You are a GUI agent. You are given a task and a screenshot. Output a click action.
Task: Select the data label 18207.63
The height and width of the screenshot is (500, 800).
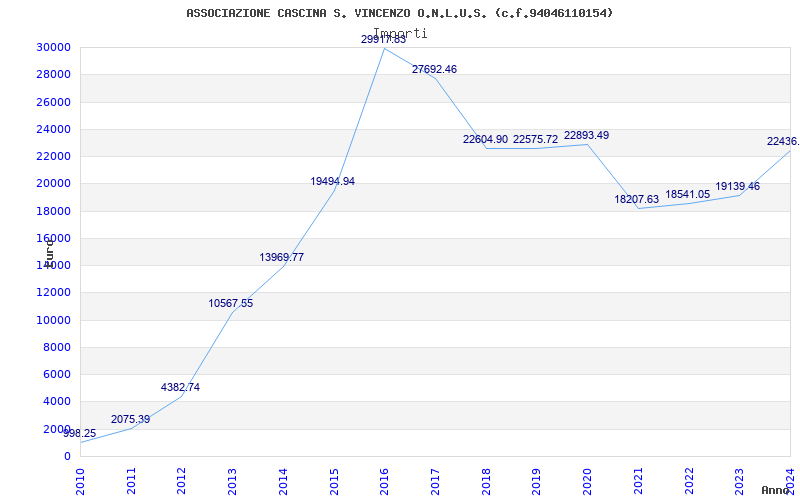tap(636, 199)
